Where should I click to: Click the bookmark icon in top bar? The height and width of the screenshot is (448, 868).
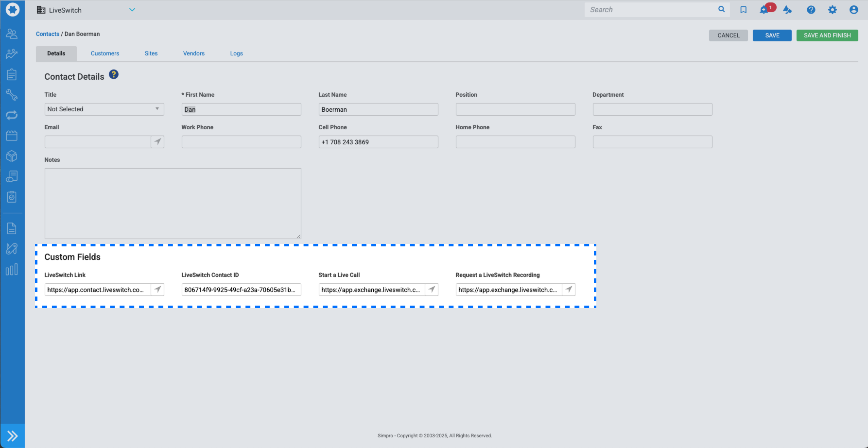[x=743, y=10]
